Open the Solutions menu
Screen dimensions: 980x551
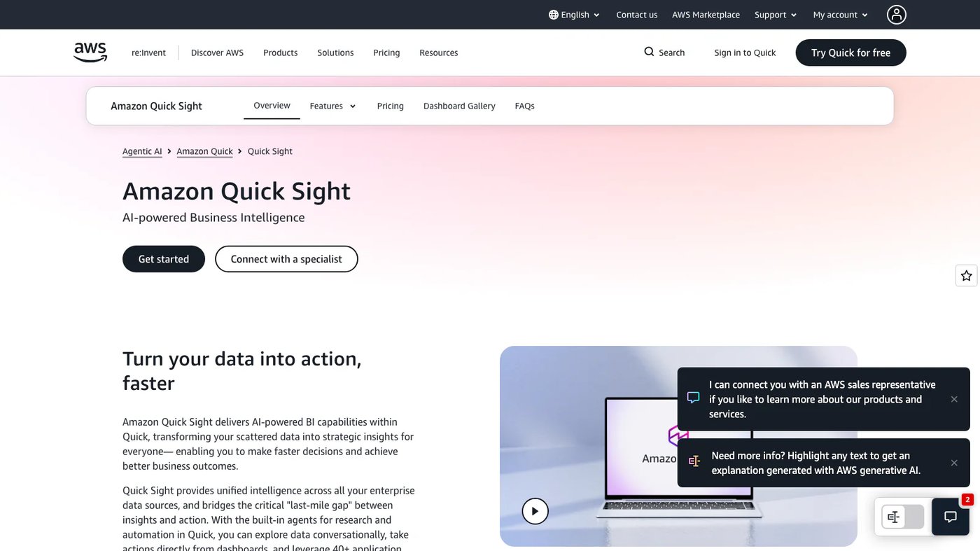click(335, 53)
